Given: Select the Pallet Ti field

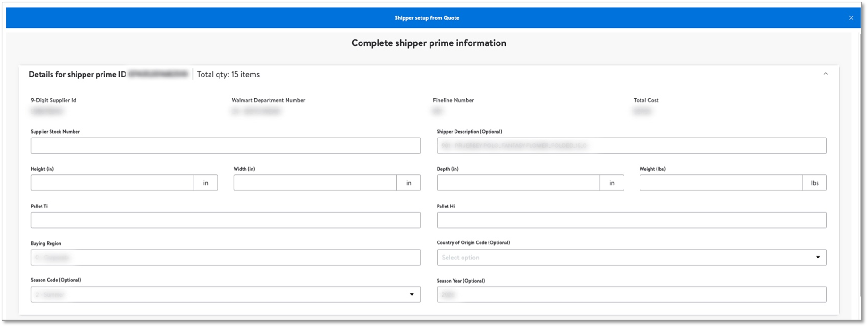Looking at the screenshot, I should [x=225, y=220].
